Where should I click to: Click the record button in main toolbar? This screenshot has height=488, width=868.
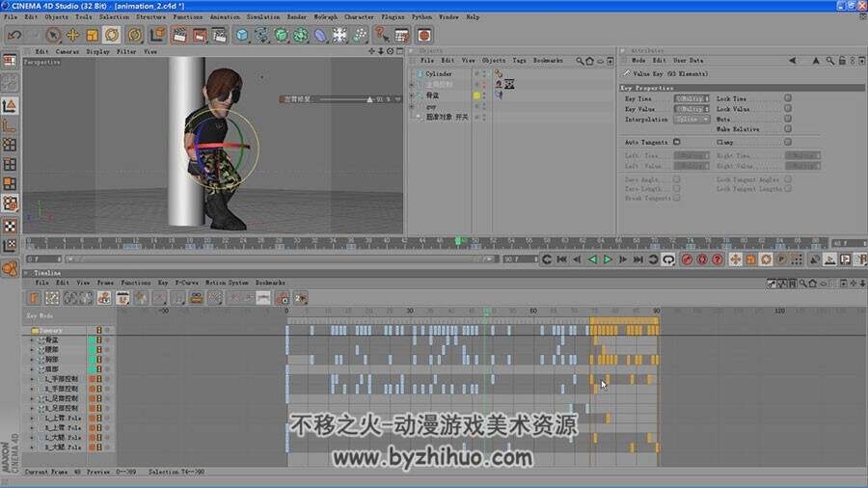[x=424, y=36]
